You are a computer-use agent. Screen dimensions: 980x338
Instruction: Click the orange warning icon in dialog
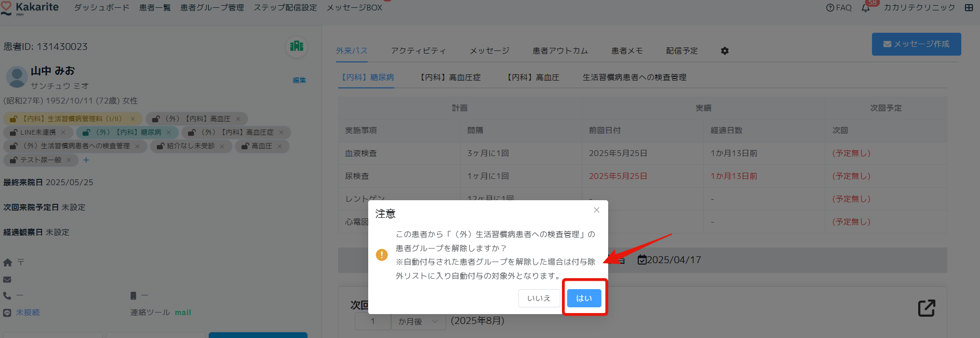coord(382,255)
